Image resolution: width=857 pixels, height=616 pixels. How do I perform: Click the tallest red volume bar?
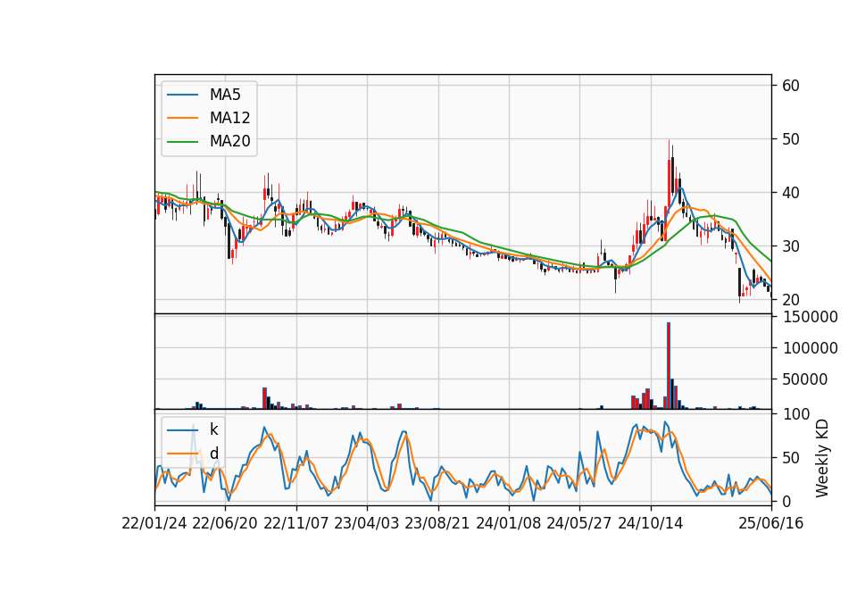point(669,366)
